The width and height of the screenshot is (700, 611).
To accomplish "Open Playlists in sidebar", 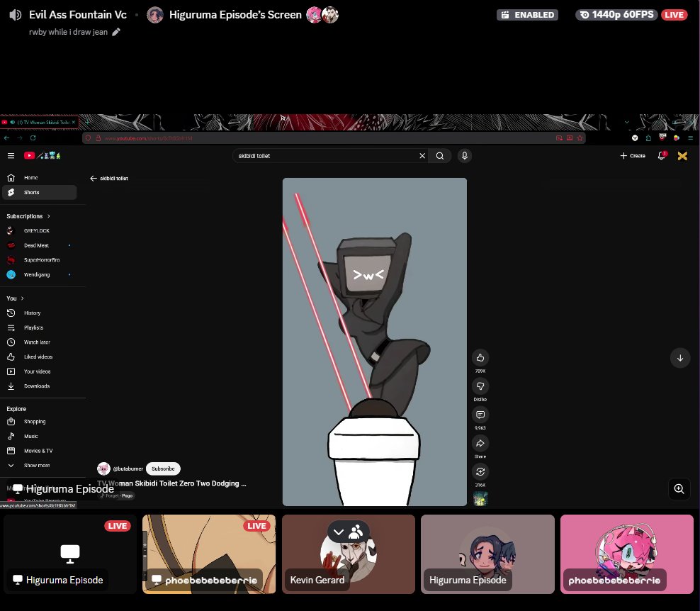I will click(x=39, y=328).
